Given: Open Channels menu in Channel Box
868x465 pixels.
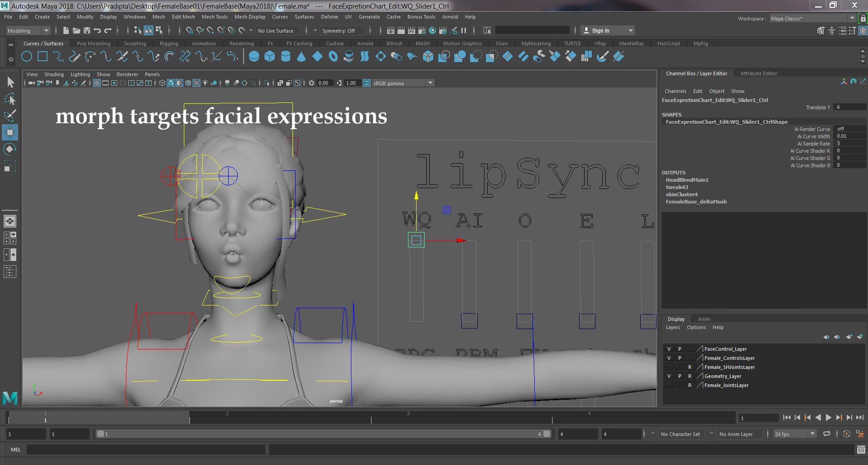Looking at the screenshot, I should (675, 91).
